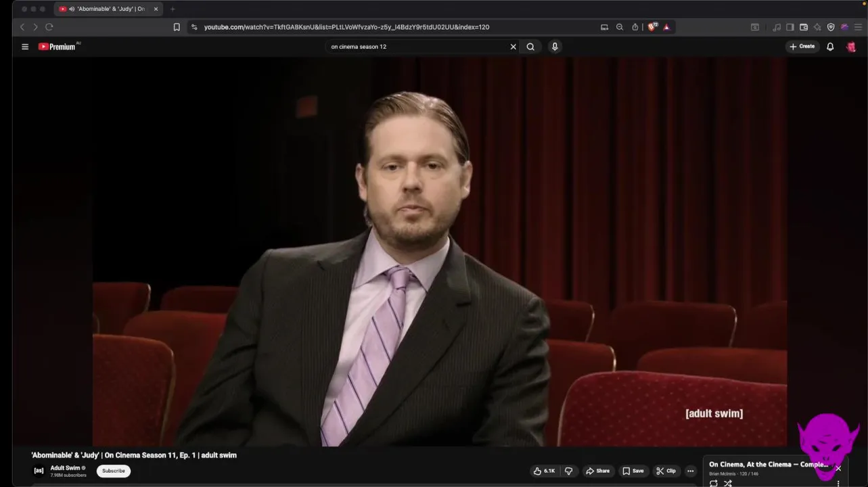
Task: Open the YouTube account avatar menu
Action: 851,47
